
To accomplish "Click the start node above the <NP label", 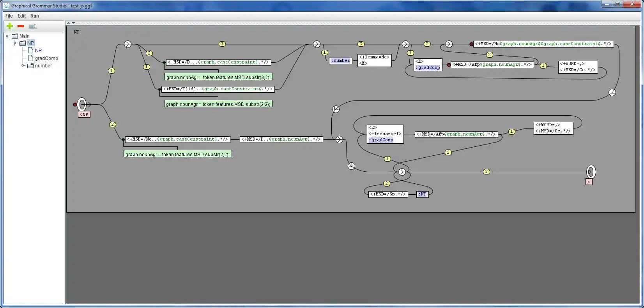I will 81,104.
